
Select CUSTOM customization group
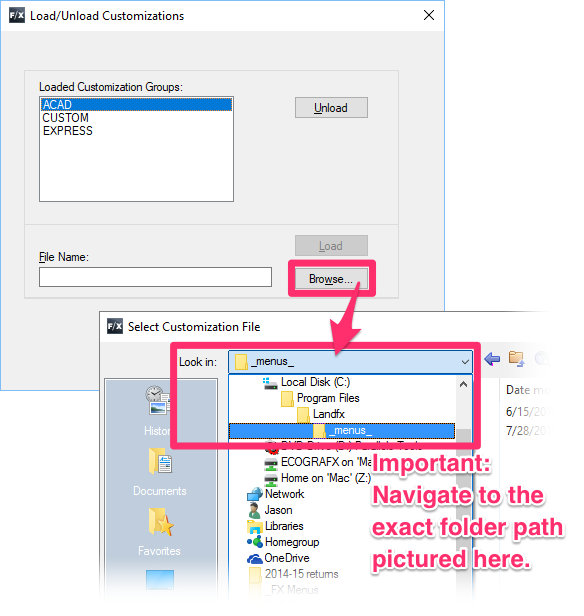point(66,117)
